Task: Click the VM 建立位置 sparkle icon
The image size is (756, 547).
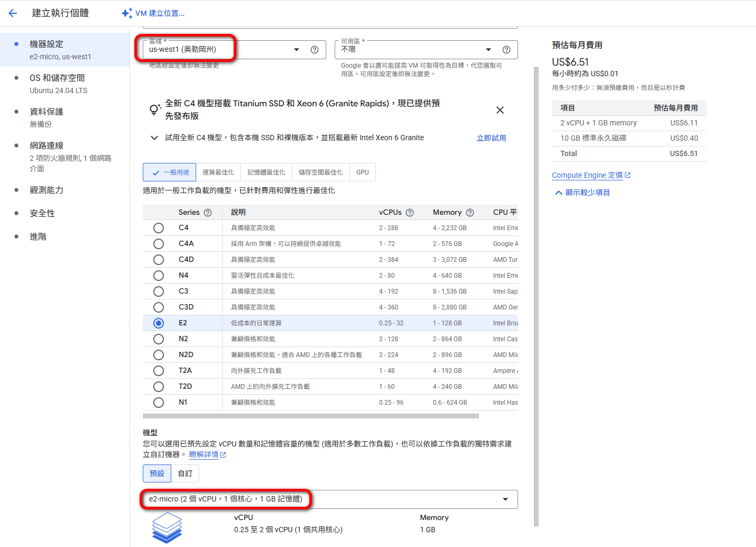Action: click(127, 13)
